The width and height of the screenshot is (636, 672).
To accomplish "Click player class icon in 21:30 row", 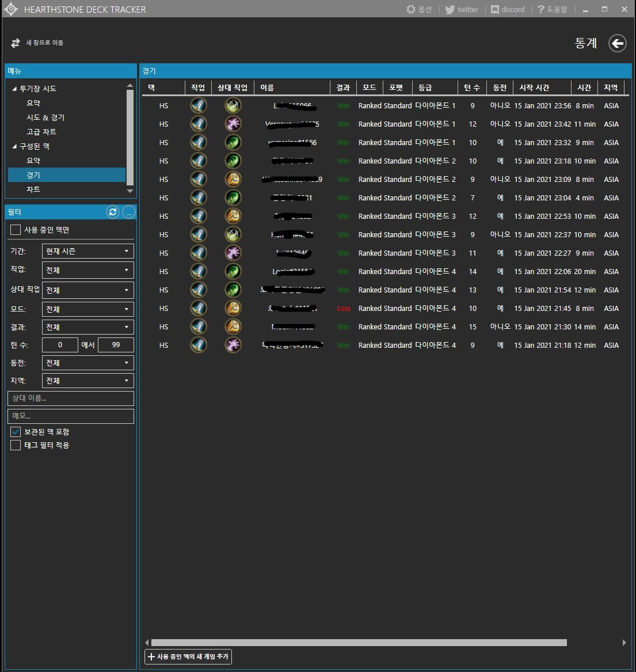I will tap(199, 326).
